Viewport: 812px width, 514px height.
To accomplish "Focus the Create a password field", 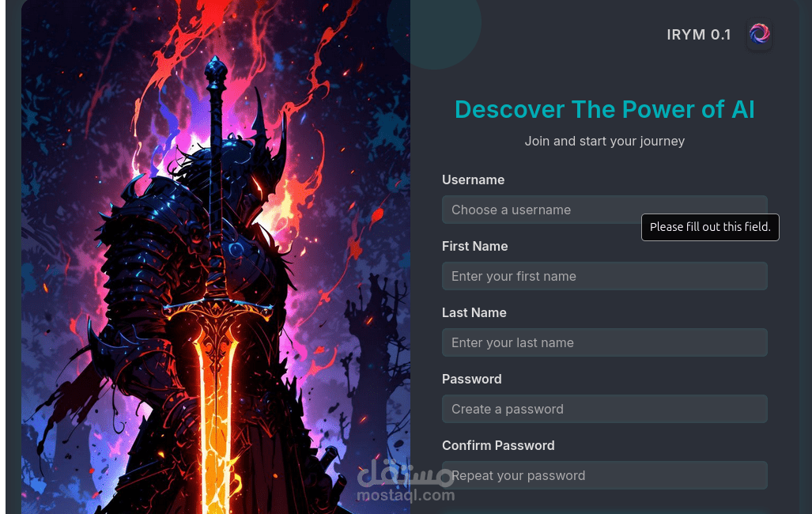I will pos(604,409).
